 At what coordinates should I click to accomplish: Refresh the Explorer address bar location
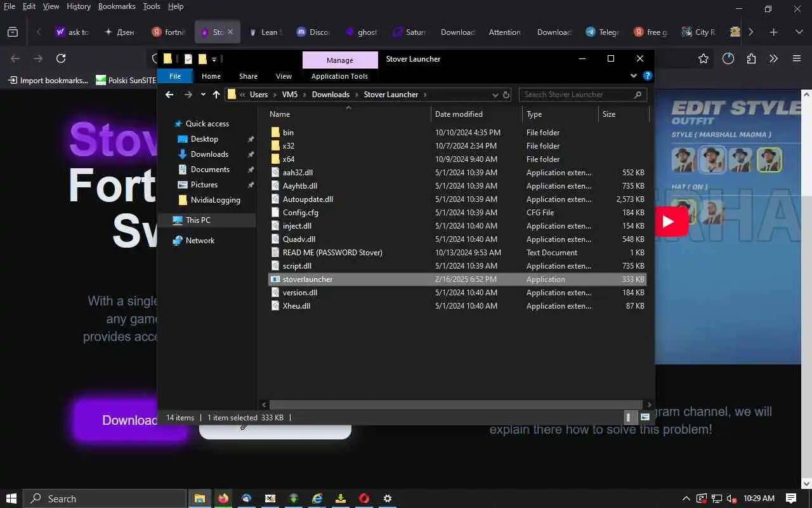point(506,95)
